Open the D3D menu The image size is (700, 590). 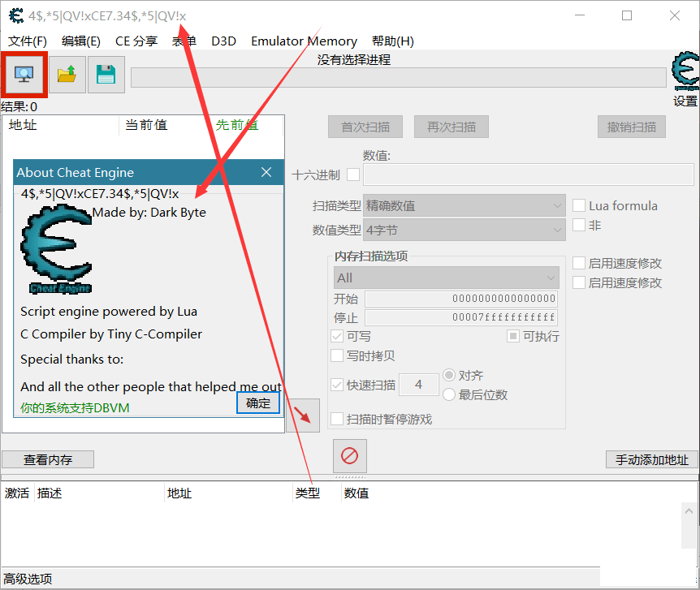pos(223,41)
